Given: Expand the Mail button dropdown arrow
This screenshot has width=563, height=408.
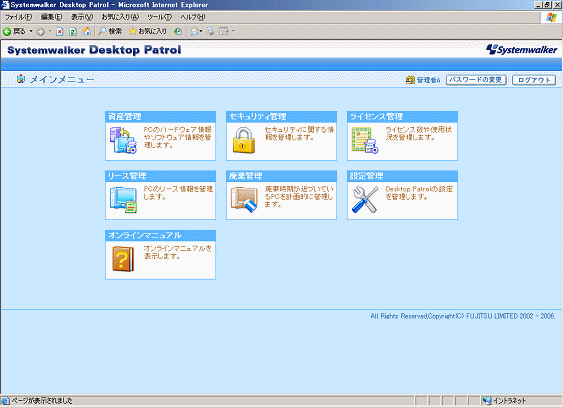Looking at the screenshot, I should 201,31.
